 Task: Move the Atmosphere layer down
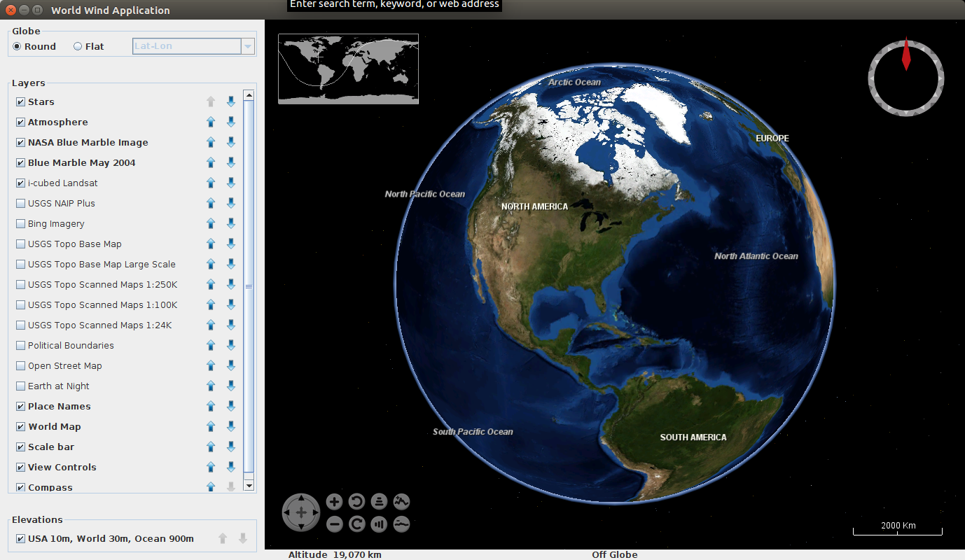click(x=231, y=122)
